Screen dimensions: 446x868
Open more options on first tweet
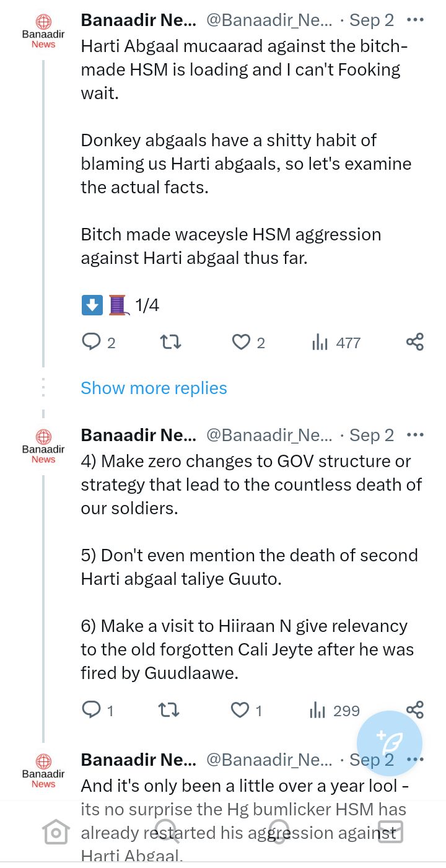pyautogui.click(x=415, y=20)
